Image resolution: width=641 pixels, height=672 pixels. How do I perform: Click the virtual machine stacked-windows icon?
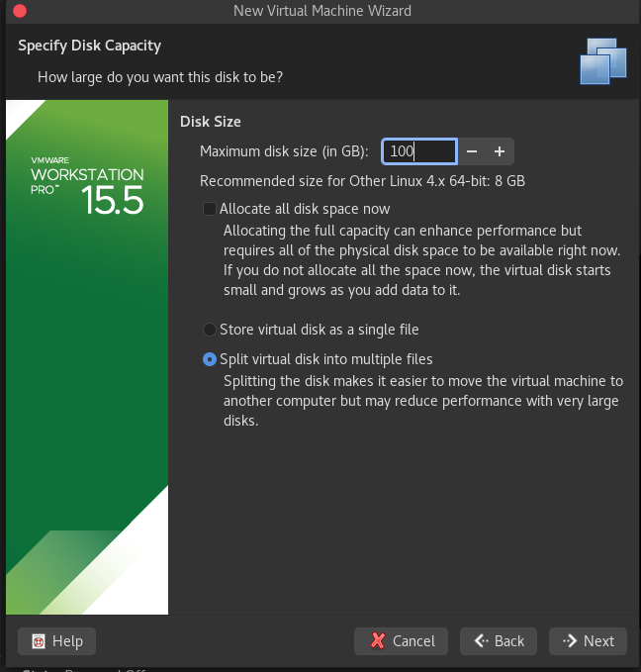(x=603, y=61)
